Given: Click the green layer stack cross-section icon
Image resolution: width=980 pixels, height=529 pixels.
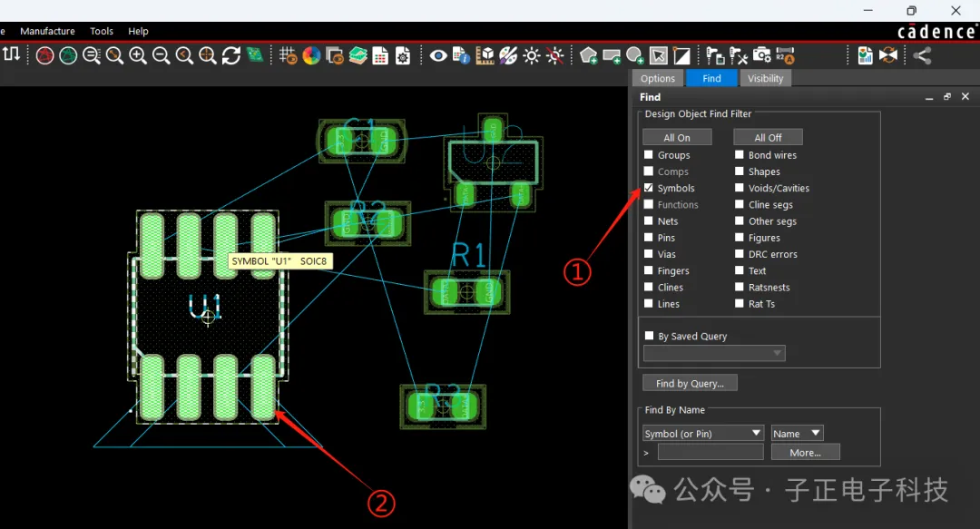Looking at the screenshot, I should click(358, 55).
